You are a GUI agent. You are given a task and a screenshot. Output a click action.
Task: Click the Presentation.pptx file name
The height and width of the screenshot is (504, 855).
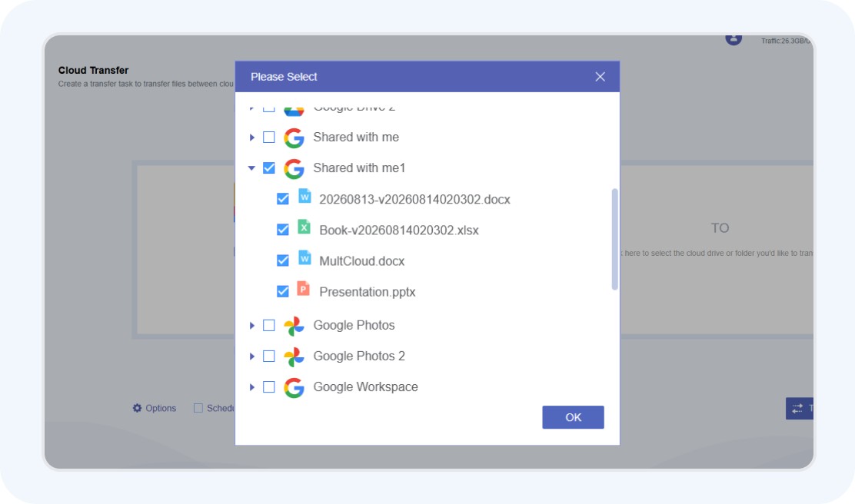click(368, 292)
